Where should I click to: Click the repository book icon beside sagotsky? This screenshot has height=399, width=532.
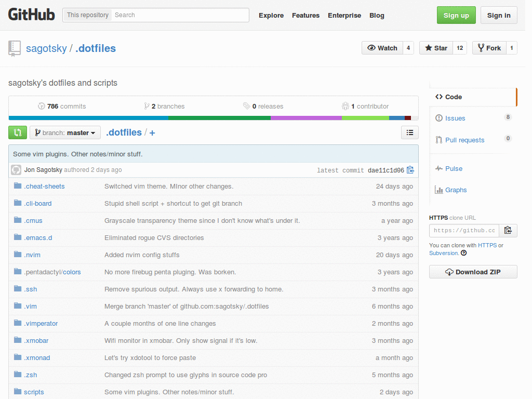coord(15,48)
